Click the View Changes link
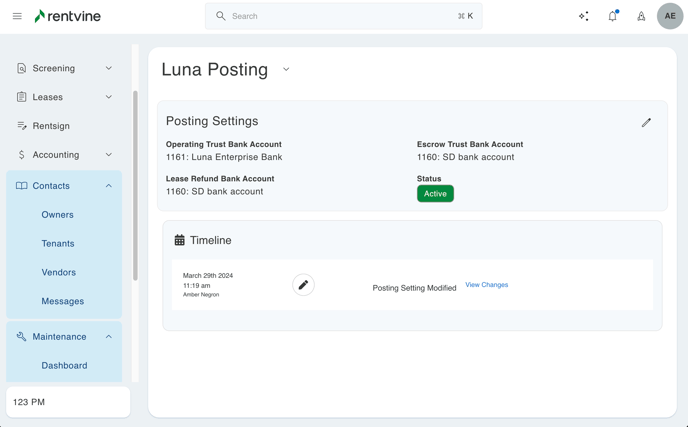Screen dimensions: 688x427 pyautogui.click(x=486, y=285)
